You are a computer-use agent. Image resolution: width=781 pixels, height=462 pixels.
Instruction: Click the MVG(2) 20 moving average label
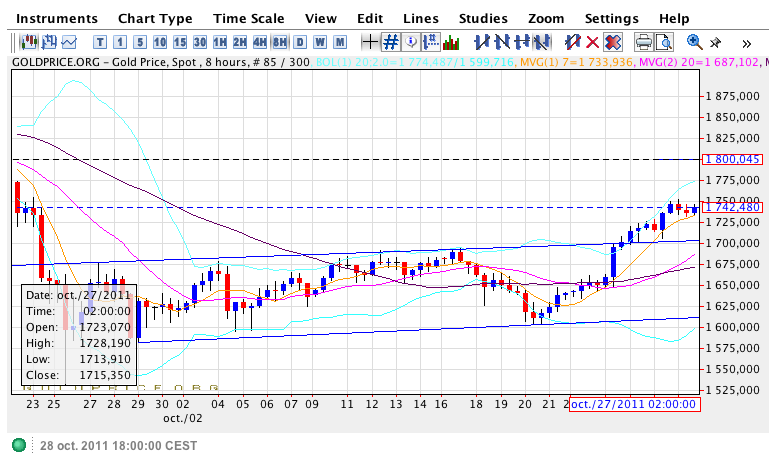click(699, 63)
